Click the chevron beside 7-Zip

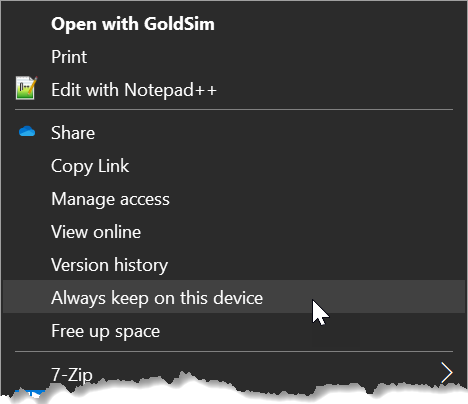(x=446, y=372)
